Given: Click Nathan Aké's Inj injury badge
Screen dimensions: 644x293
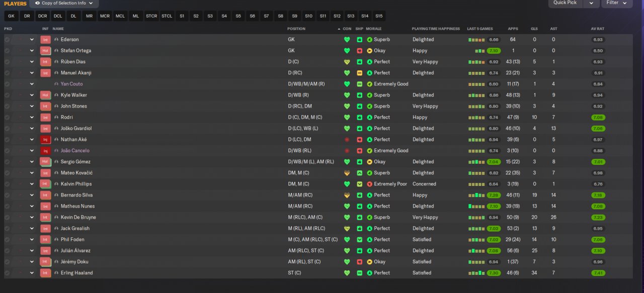Looking at the screenshot, I should [x=45, y=140].
